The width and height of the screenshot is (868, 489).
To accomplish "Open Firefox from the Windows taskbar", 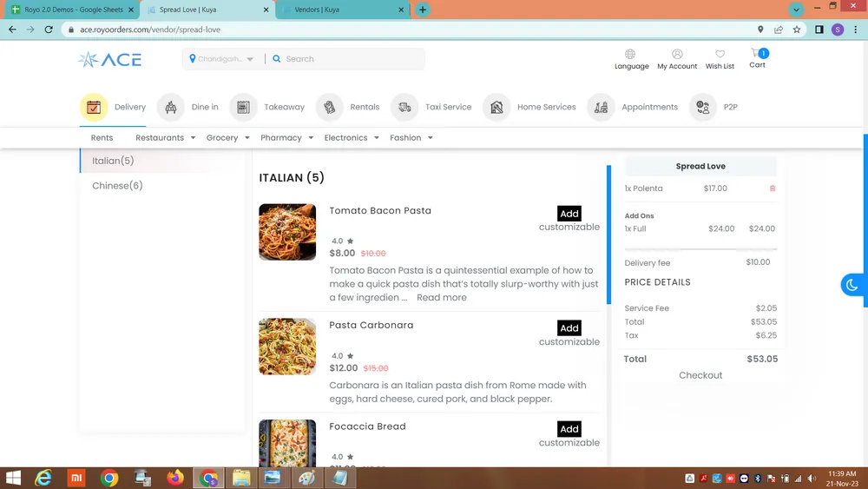I will (x=175, y=478).
